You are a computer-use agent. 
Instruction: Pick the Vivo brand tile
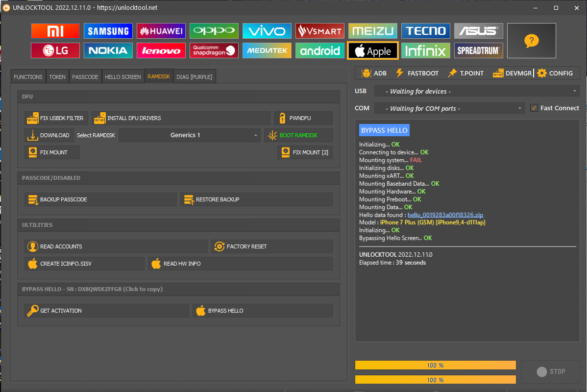click(267, 31)
